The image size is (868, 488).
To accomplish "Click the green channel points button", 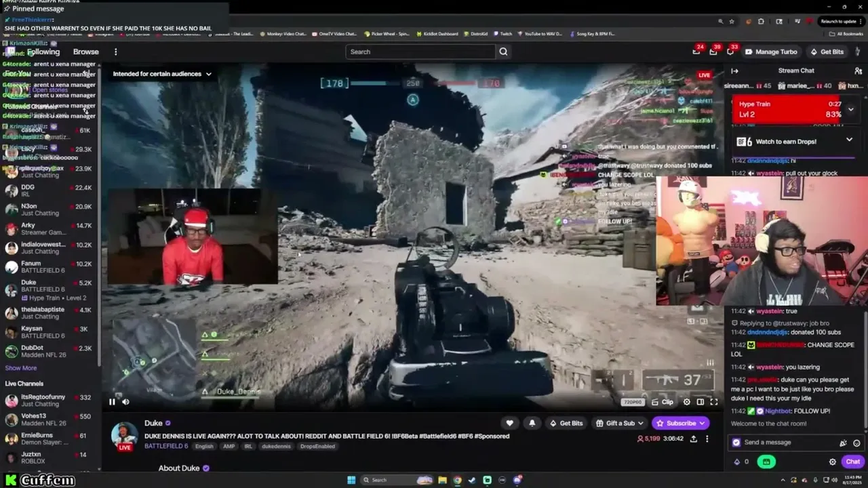I will 766,462.
